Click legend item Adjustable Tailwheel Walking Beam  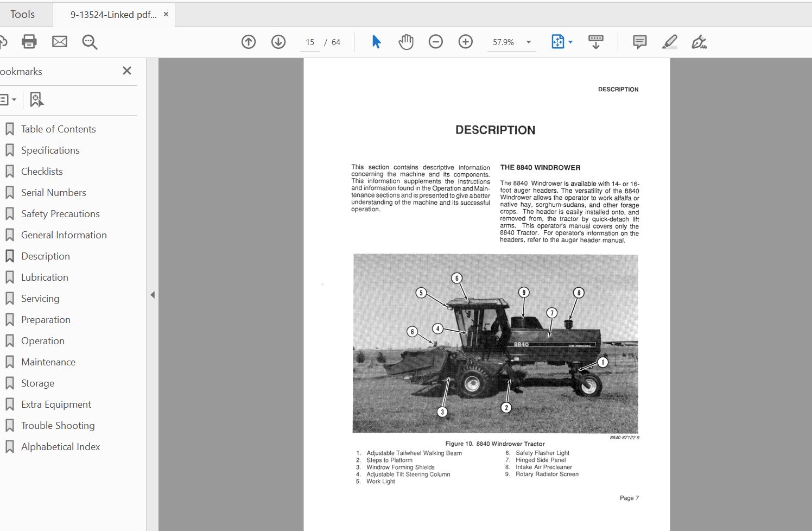414,453
